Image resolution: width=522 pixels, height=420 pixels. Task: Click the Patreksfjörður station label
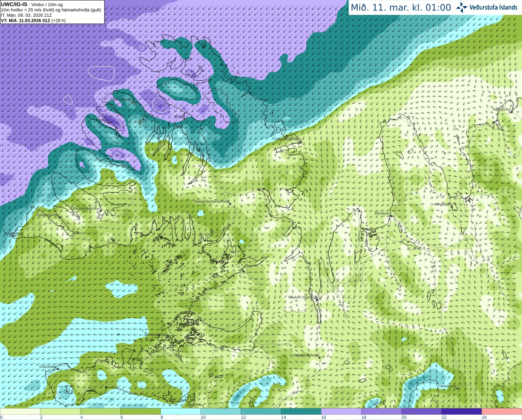tap(47, 214)
